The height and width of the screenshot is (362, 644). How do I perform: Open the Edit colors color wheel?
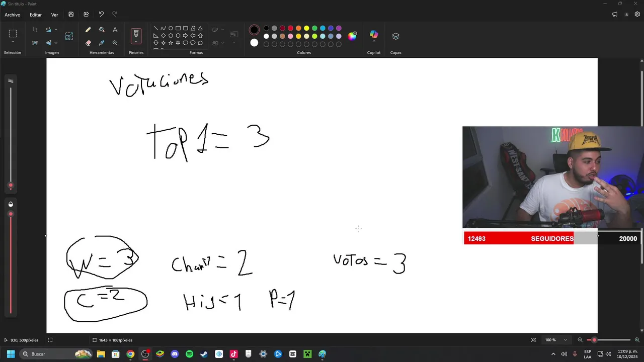pos(352,36)
